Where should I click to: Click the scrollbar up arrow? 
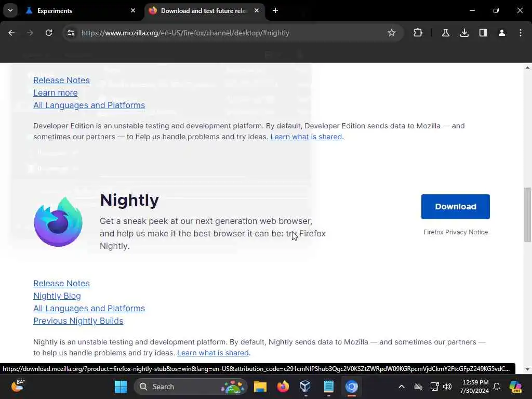coord(527,68)
